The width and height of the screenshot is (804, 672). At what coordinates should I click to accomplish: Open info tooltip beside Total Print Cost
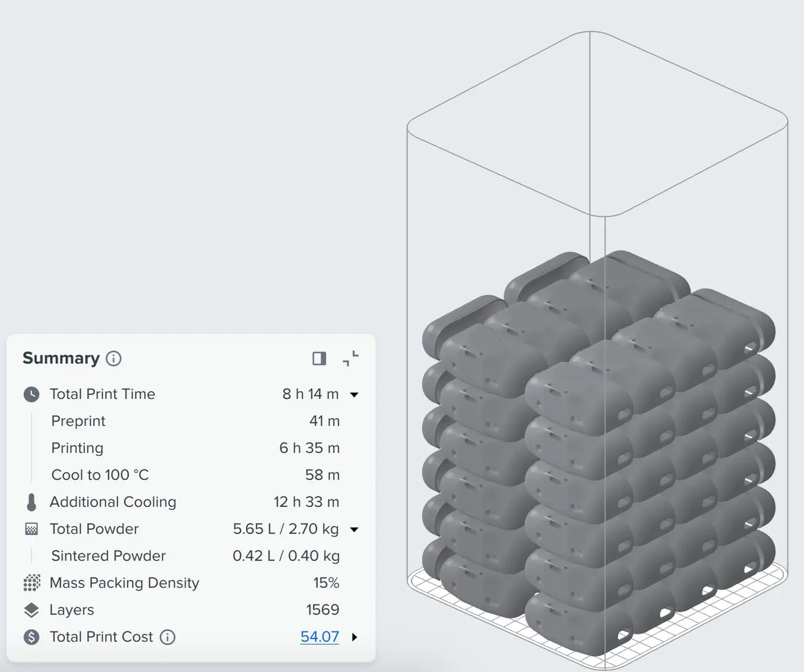tap(168, 637)
